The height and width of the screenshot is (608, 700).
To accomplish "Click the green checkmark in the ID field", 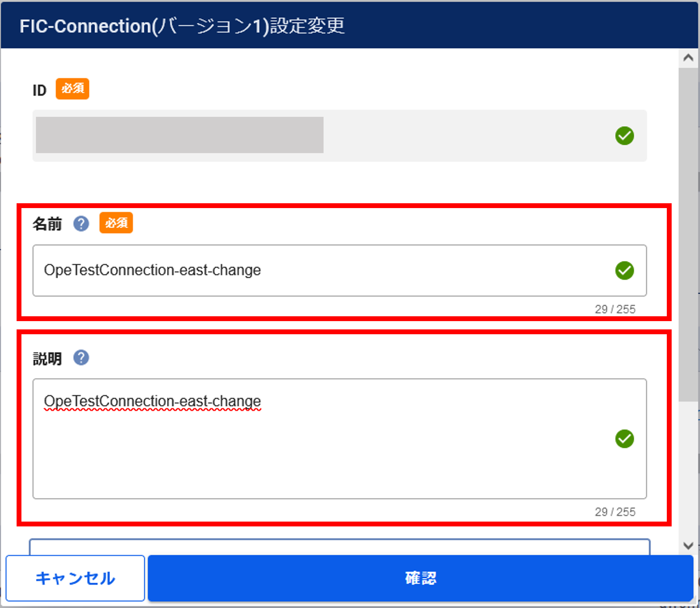I will (x=624, y=136).
